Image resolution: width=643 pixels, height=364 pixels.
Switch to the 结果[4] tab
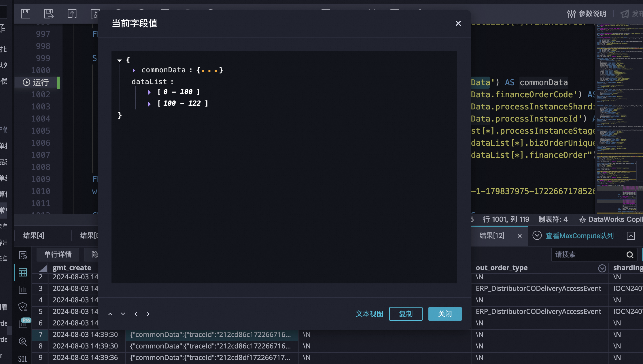pyautogui.click(x=34, y=236)
